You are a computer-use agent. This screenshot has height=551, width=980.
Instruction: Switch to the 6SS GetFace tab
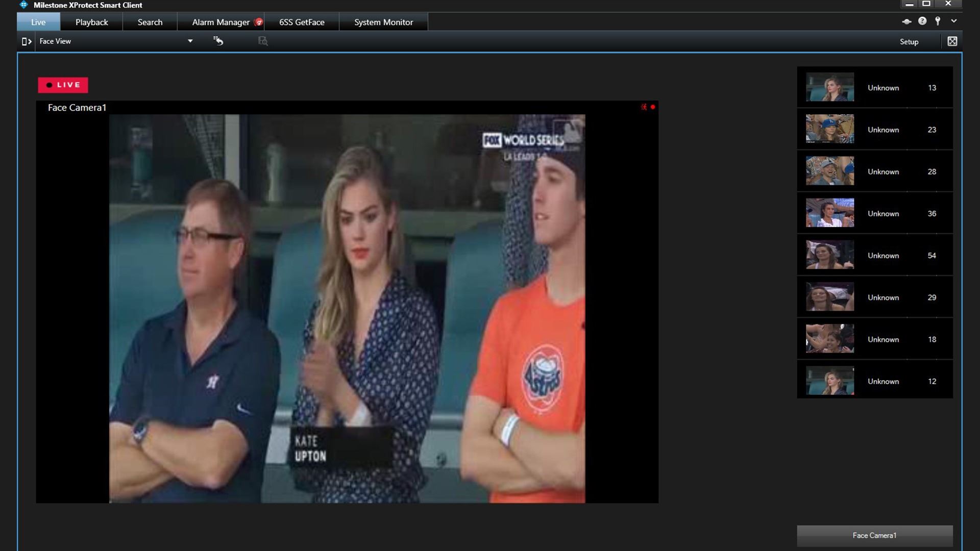pos(302,22)
